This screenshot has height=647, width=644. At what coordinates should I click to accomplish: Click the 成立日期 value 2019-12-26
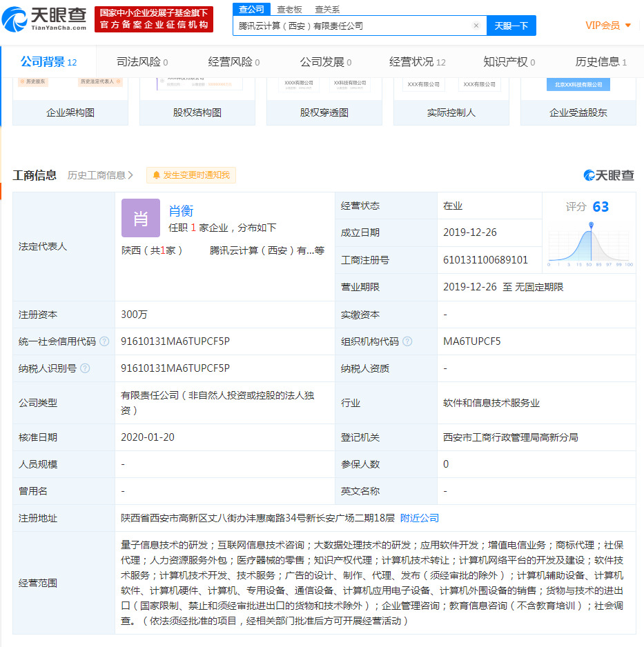coord(470,232)
